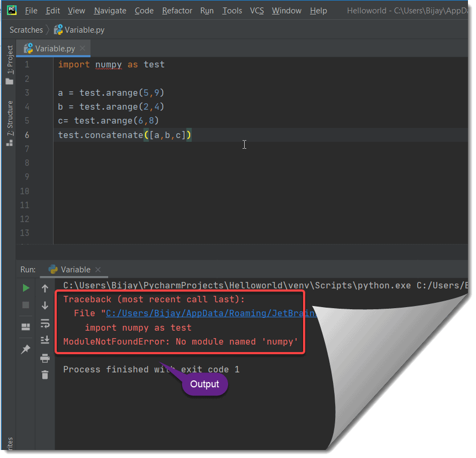476x458 pixels.
Task: Click the 'Traceback (most recent call last):' line
Action: [x=154, y=300]
